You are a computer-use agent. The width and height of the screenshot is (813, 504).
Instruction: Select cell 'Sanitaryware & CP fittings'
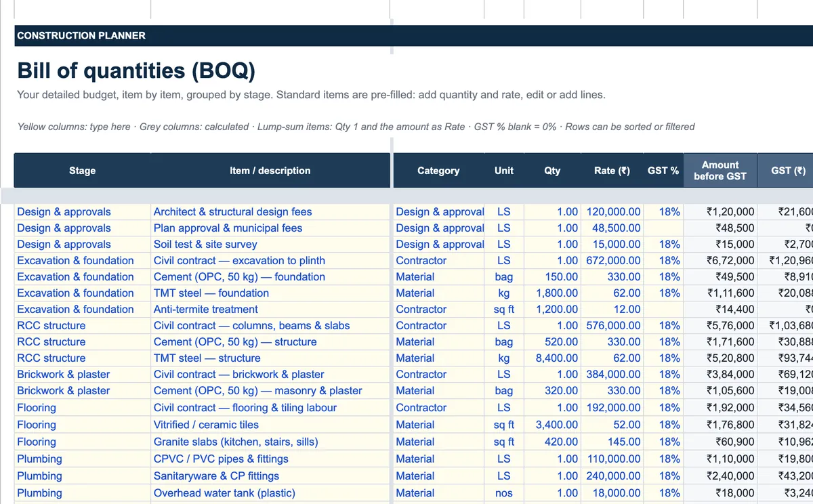270,476
